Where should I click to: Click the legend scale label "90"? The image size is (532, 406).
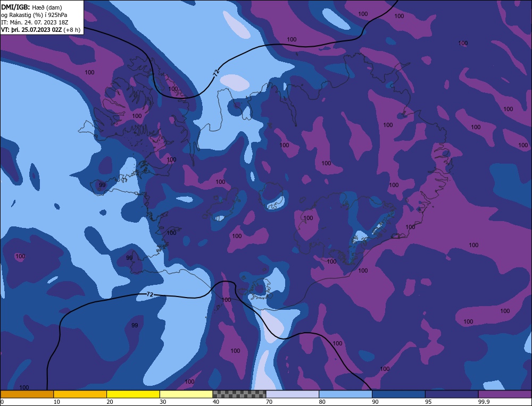(x=375, y=402)
